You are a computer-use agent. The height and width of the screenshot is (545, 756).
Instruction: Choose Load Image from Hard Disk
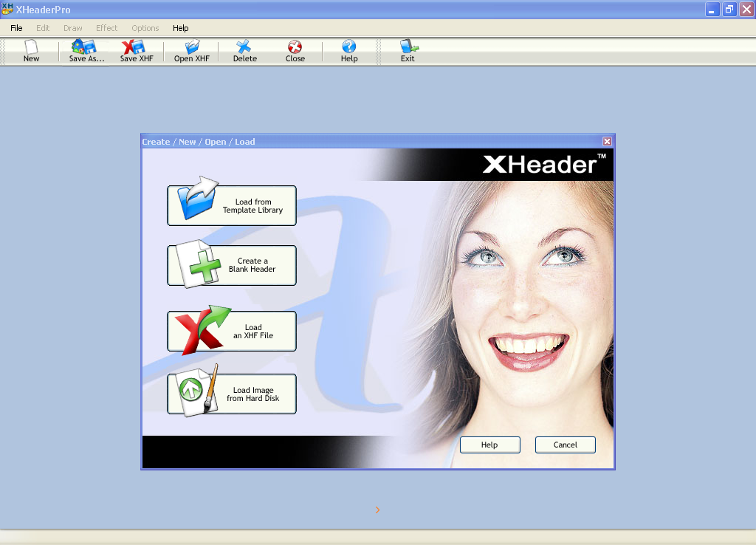[232, 394]
